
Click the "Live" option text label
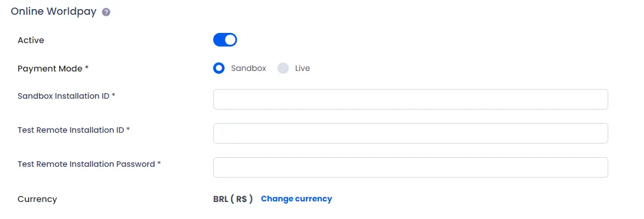[302, 68]
